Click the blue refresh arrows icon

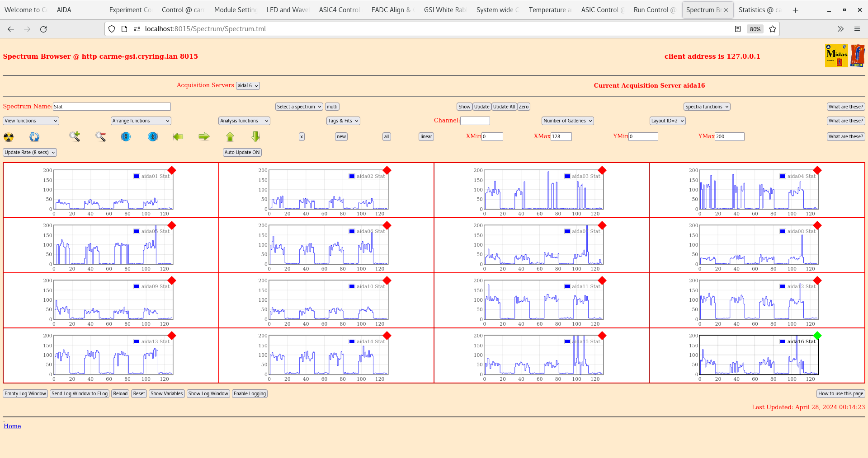34,137
